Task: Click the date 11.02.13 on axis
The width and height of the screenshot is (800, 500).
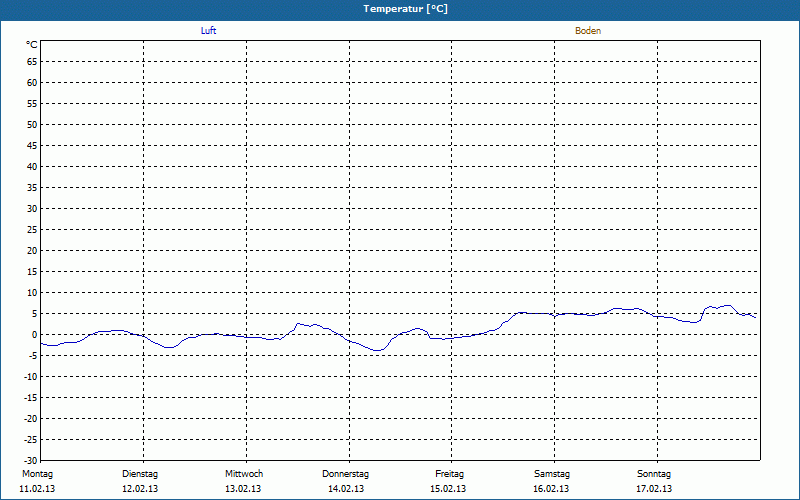Action: 37,489
